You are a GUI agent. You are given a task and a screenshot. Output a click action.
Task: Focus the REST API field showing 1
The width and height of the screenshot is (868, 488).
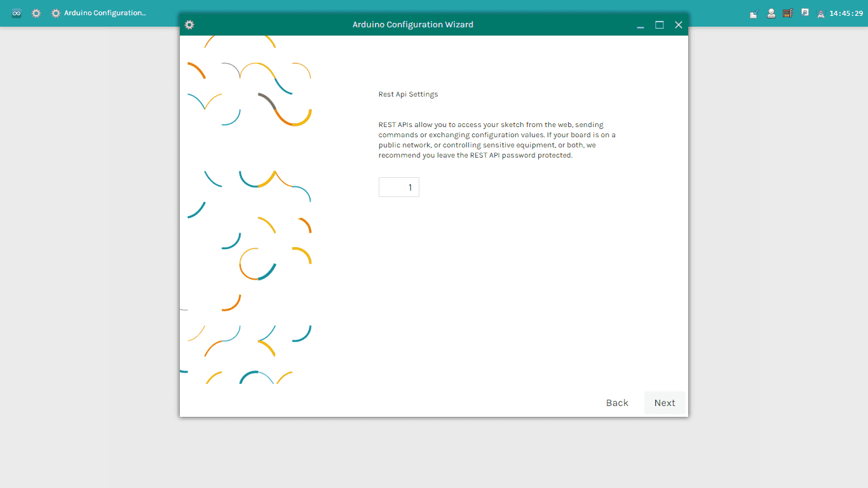(x=398, y=187)
